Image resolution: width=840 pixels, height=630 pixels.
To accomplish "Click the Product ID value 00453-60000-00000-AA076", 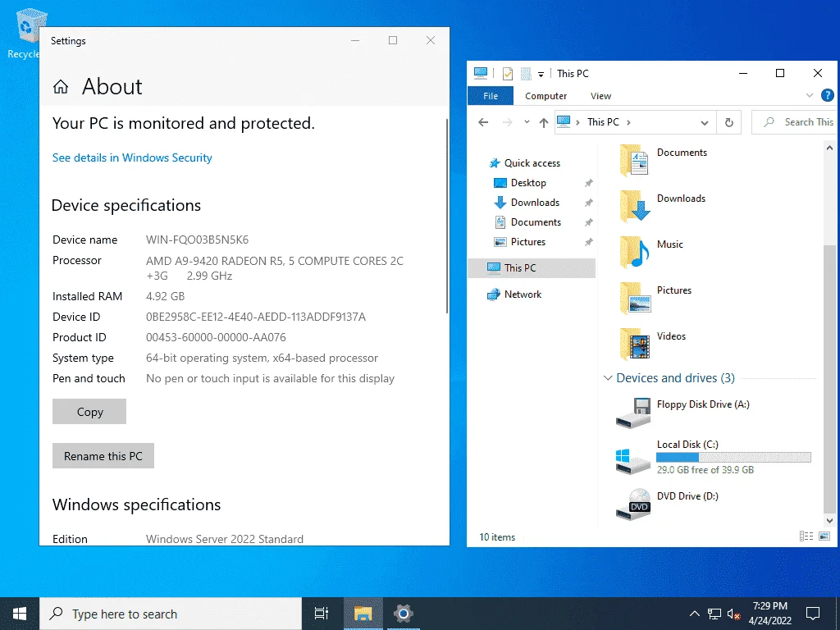I will pos(216,337).
